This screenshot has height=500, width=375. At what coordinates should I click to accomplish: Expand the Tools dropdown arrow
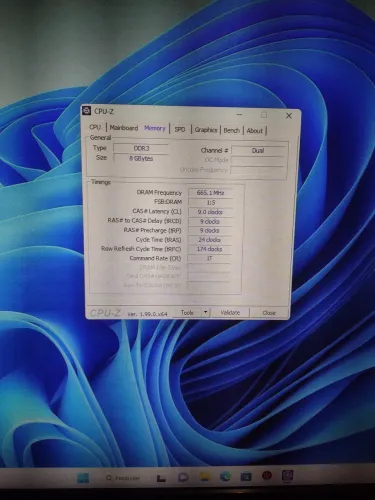pyautogui.click(x=206, y=313)
